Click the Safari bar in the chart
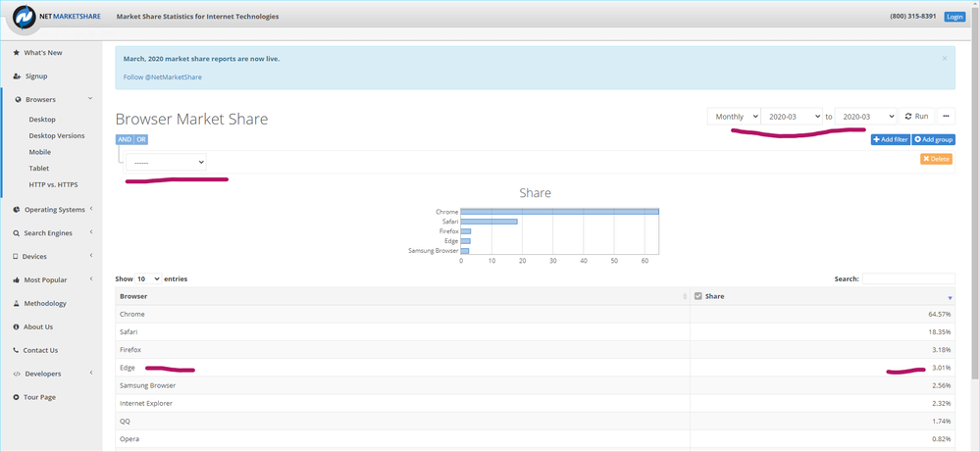Viewport: 980px width, 452px height. [x=489, y=222]
